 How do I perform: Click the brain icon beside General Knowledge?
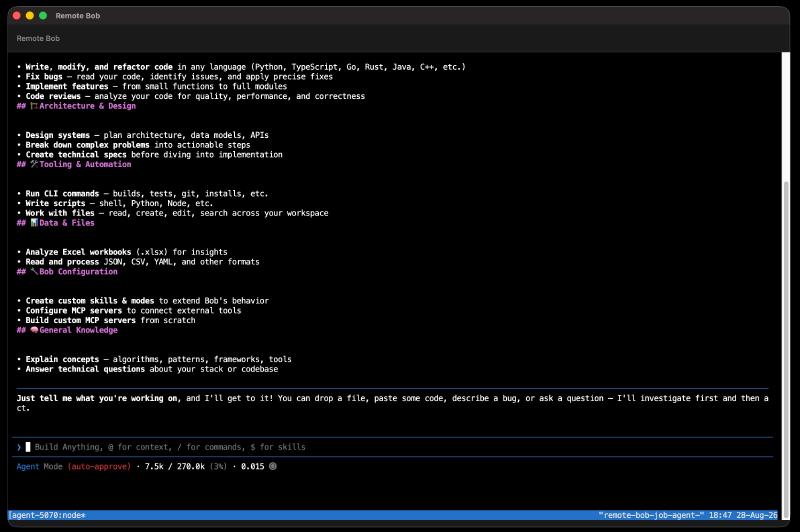pyautogui.click(x=34, y=330)
